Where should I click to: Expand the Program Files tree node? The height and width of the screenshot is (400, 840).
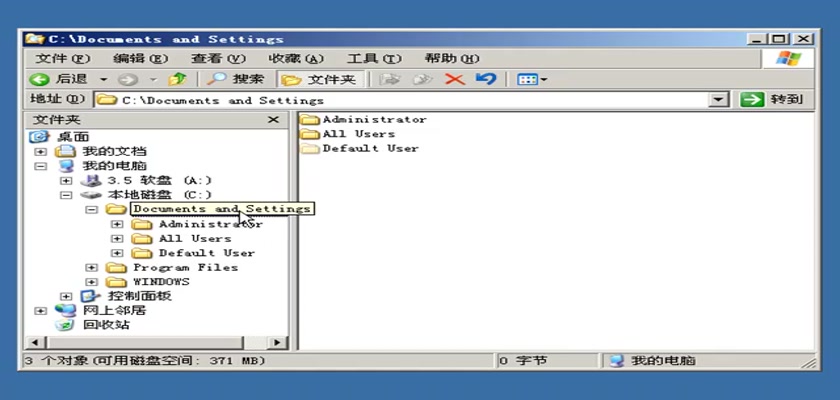(92, 267)
